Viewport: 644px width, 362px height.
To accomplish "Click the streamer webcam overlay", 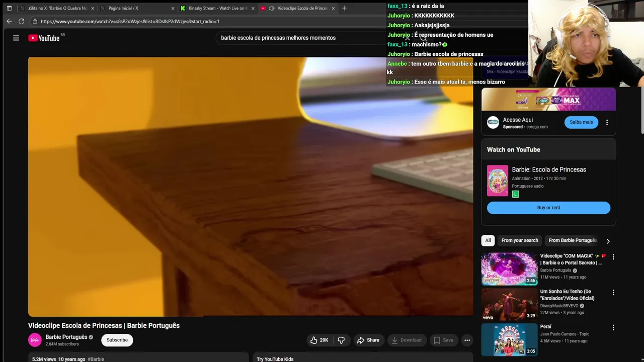I will (x=586, y=43).
